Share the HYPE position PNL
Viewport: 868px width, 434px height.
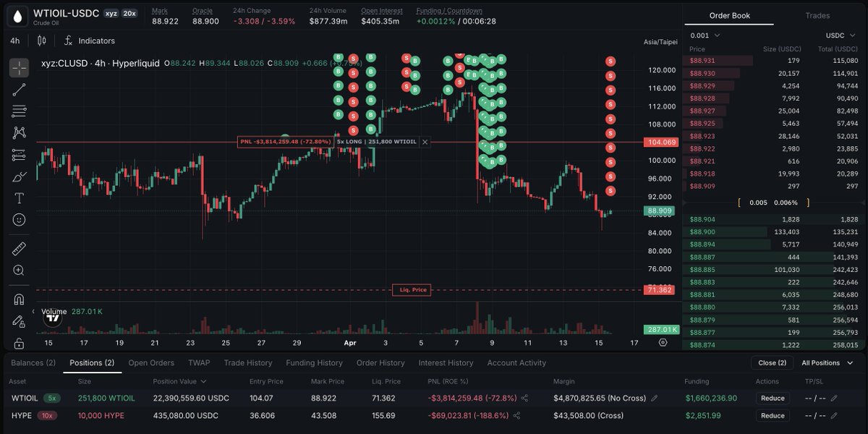[x=518, y=416]
